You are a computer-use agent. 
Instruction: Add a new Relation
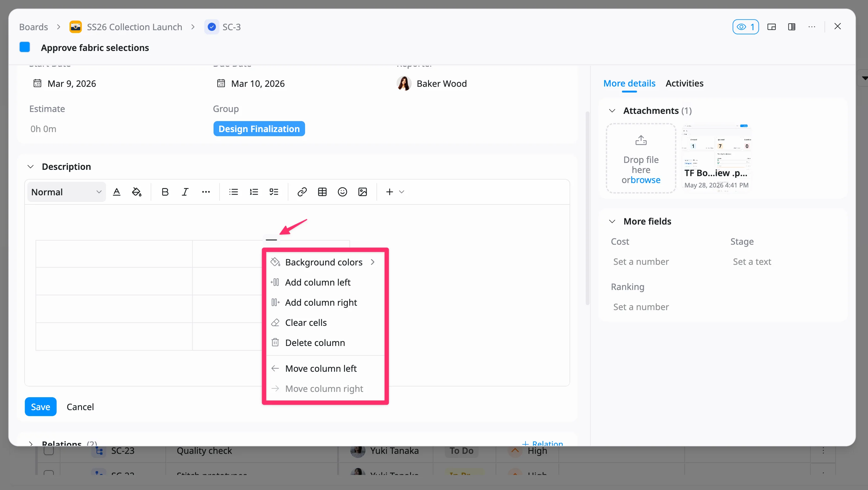pyautogui.click(x=542, y=443)
